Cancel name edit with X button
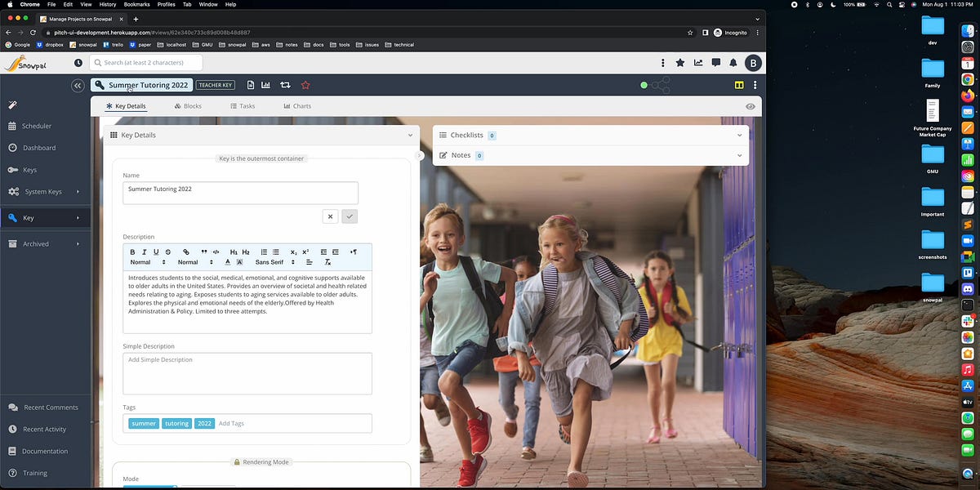The image size is (980, 490). [330, 216]
